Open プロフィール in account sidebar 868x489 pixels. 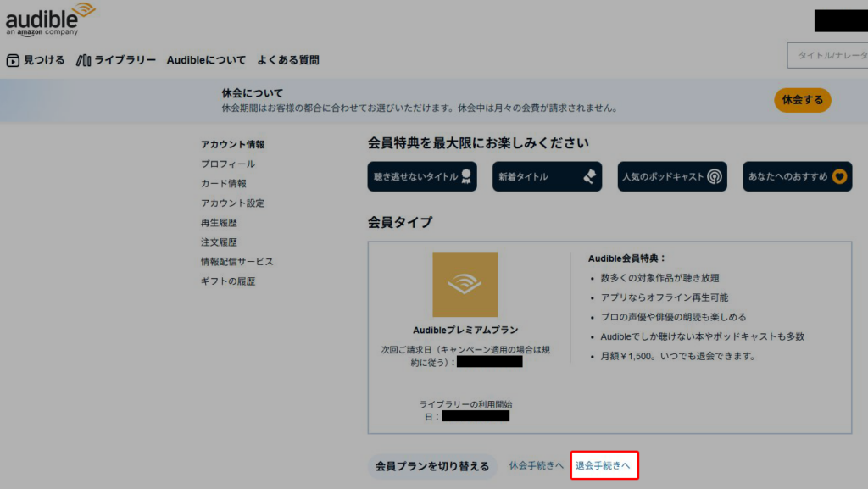pyautogui.click(x=228, y=164)
